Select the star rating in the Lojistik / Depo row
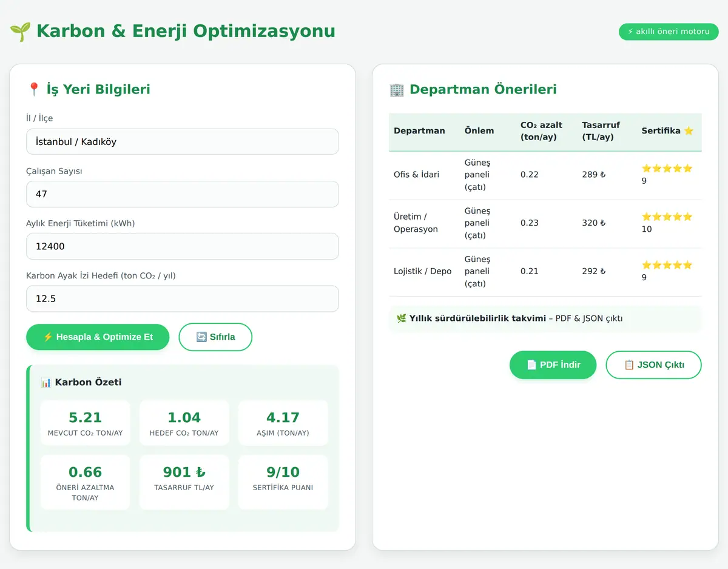The height and width of the screenshot is (569, 728). point(667,265)
